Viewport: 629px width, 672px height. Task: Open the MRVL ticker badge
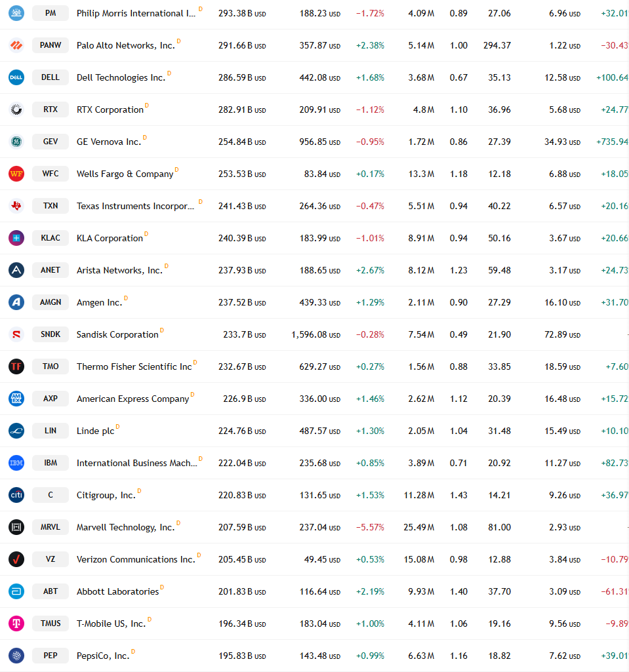click(x=51, y=528)
